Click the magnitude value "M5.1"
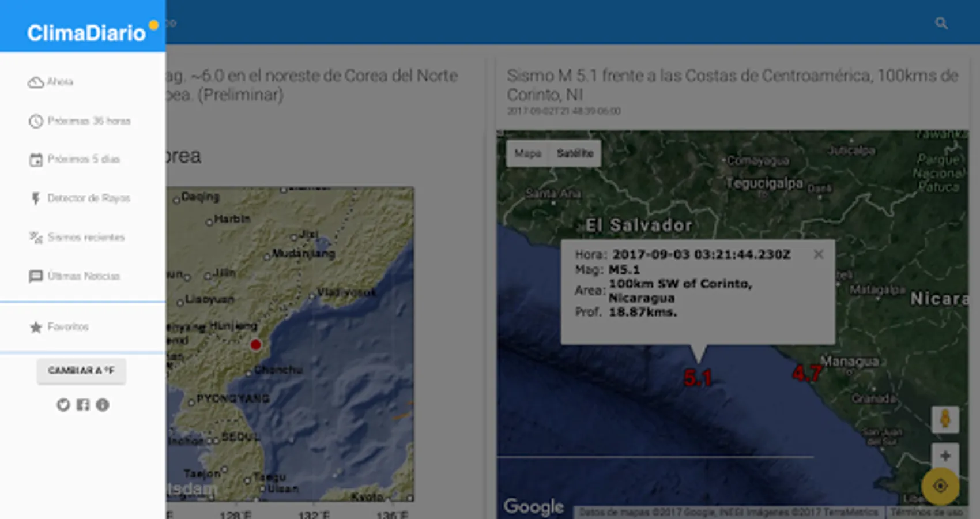Viewport: 980px width, 519px height. [x=624, y=270]
